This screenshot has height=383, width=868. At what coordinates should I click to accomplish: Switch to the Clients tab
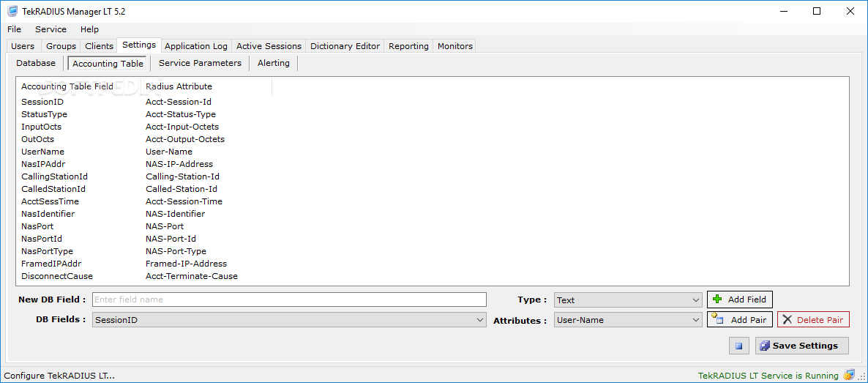(99, 46)
